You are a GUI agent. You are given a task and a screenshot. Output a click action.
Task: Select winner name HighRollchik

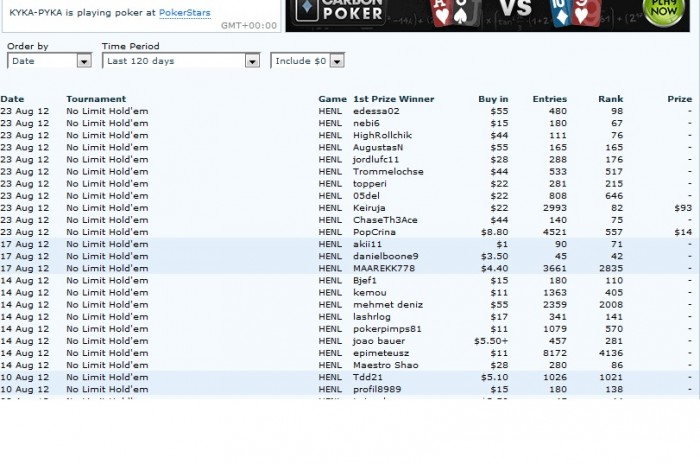(382, 135)
